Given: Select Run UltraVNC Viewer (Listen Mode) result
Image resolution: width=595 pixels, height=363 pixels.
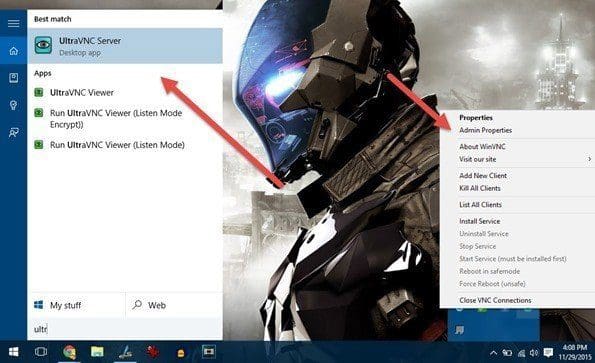Looking at the screenshot, I should click(x=125, y=145).
